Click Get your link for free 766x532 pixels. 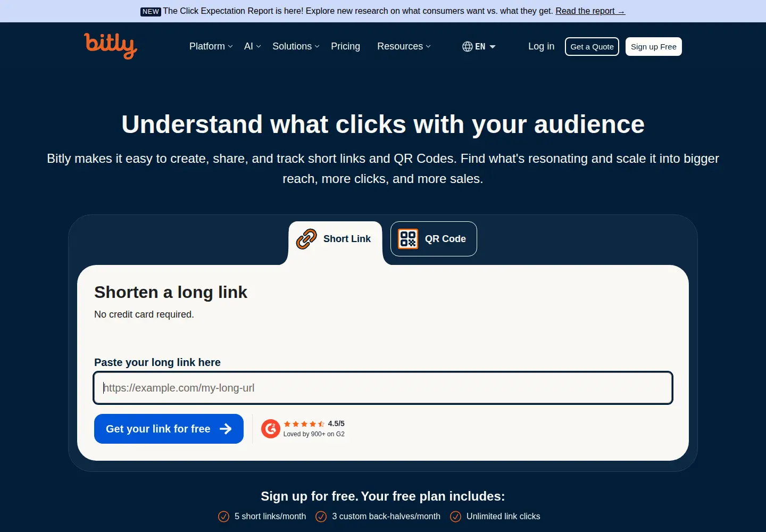pos(169,429)
